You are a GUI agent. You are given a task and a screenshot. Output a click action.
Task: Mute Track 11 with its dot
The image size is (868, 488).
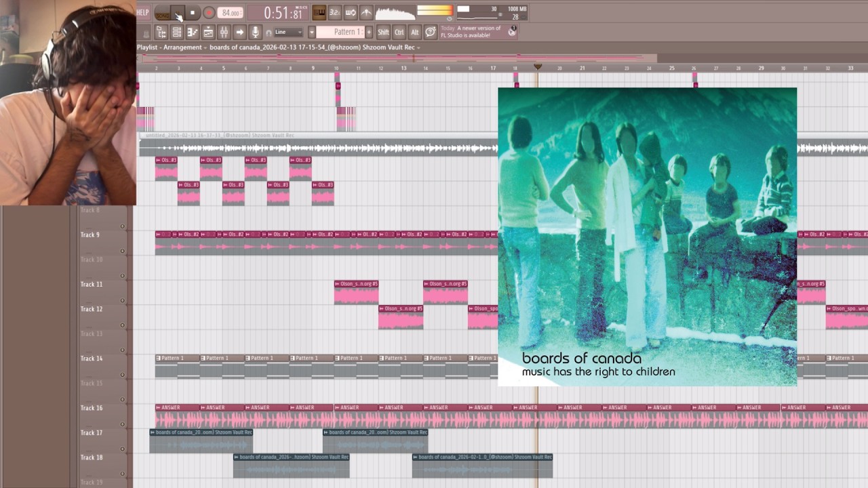pyautogui.click(x=122, y=301)
